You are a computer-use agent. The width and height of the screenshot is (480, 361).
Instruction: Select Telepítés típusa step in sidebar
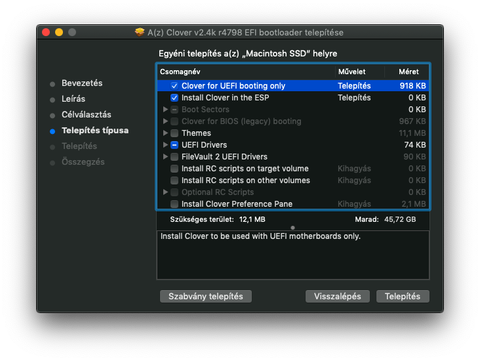click(95, 130)
